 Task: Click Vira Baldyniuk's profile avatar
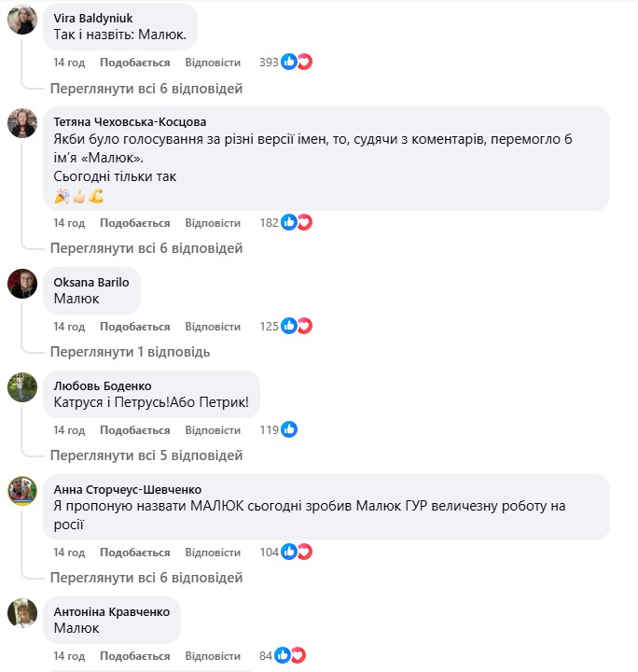[22, 18]
